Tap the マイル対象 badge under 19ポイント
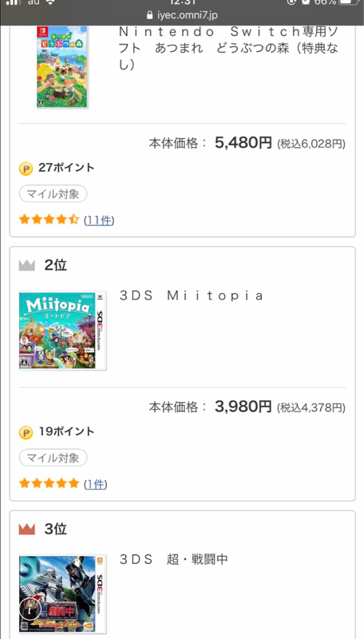 point(53,458)
